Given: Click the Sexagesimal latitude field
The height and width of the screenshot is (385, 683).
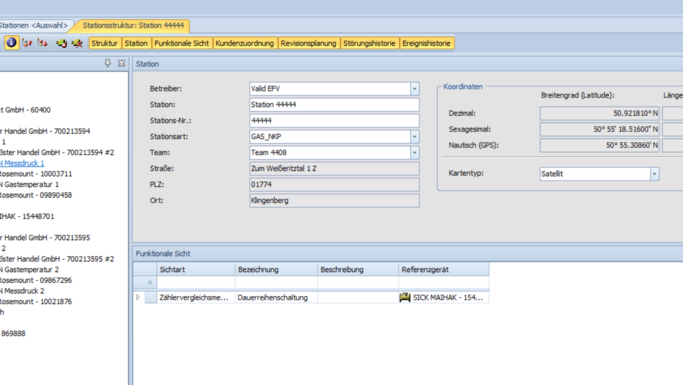Looking at the screenshot, I should (x=599, y=129).
